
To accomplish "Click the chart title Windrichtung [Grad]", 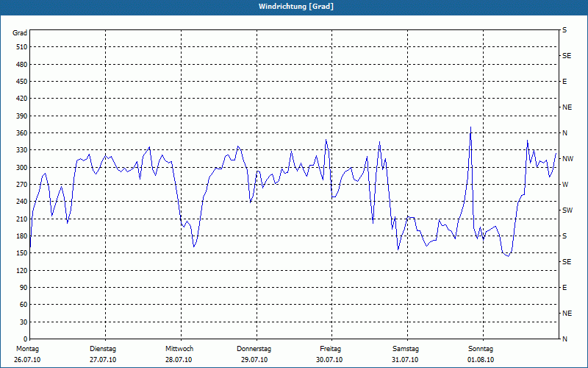I will tap(296, 7).
